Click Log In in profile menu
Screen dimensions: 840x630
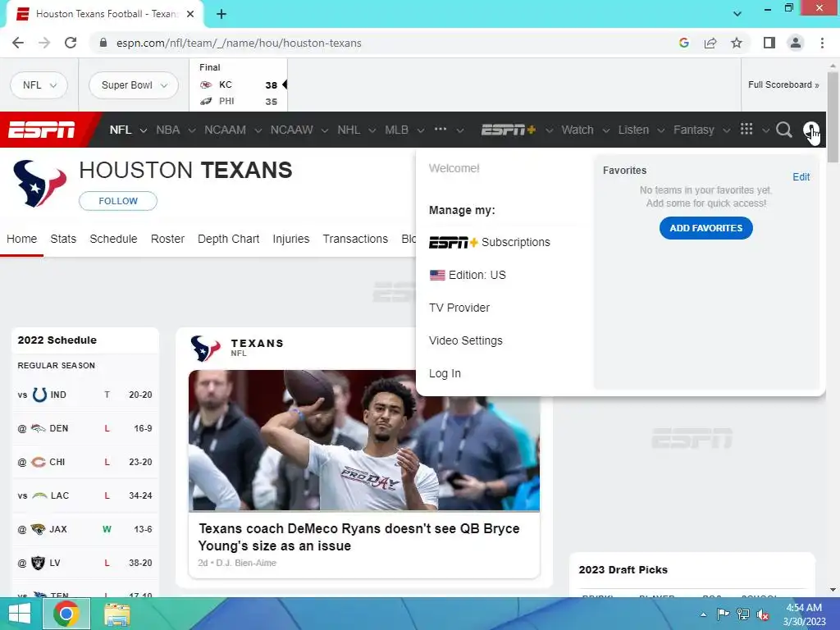coord(445,373)
